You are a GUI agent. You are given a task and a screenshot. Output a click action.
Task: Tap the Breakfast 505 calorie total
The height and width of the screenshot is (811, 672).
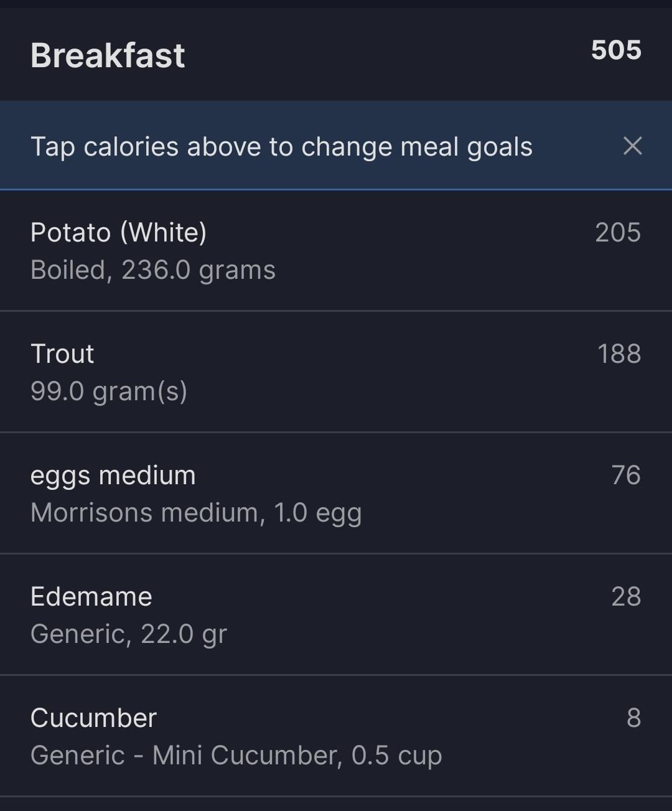tap(616, 50)
